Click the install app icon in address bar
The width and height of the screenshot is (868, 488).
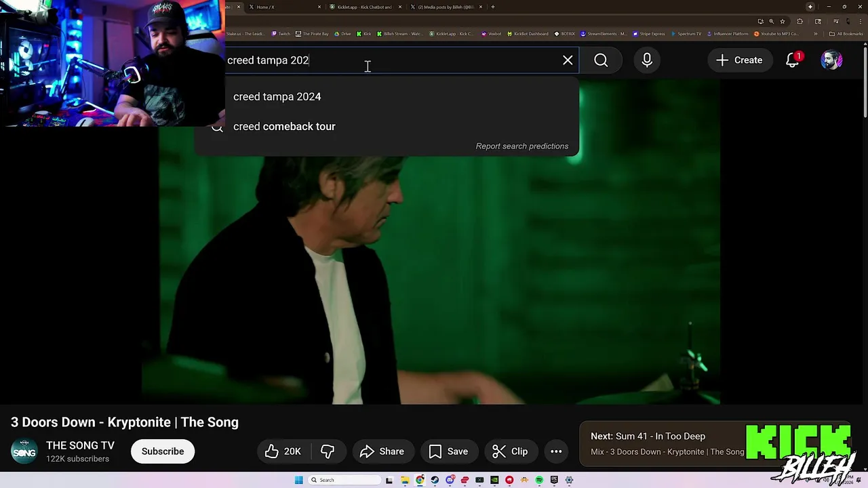click(x=761, y=21)
